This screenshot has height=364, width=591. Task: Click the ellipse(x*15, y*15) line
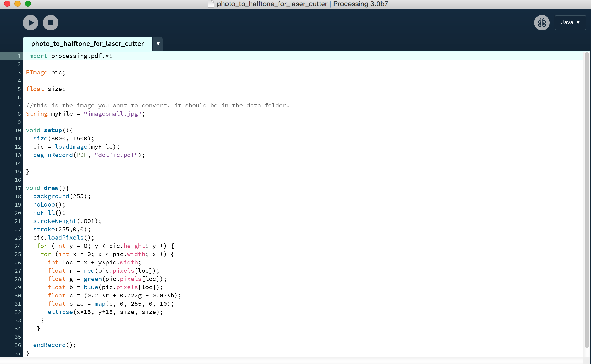[105, 312]
